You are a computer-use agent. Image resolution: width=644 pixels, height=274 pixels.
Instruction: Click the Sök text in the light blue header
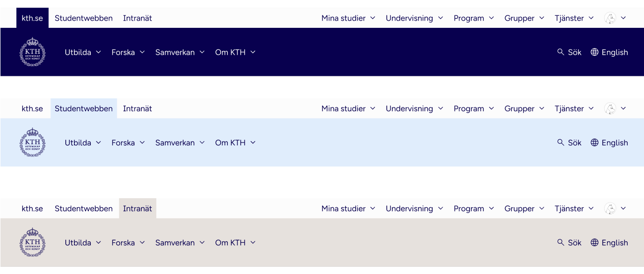tap(575, 143)
